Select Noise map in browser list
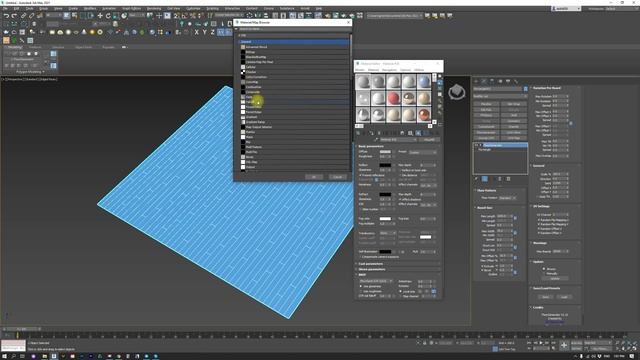Screen dimensions: 640x360 [x=294, y=157]
